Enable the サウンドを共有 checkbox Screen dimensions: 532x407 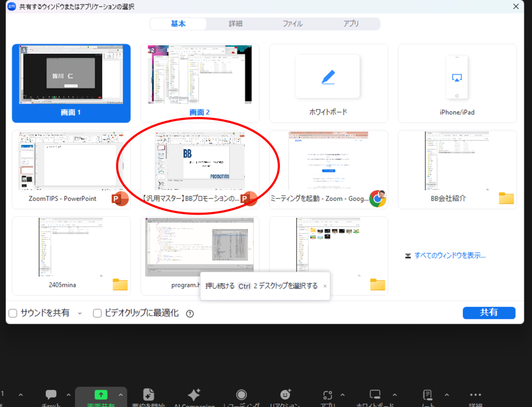pyautogui.click(x=13, y=313)
